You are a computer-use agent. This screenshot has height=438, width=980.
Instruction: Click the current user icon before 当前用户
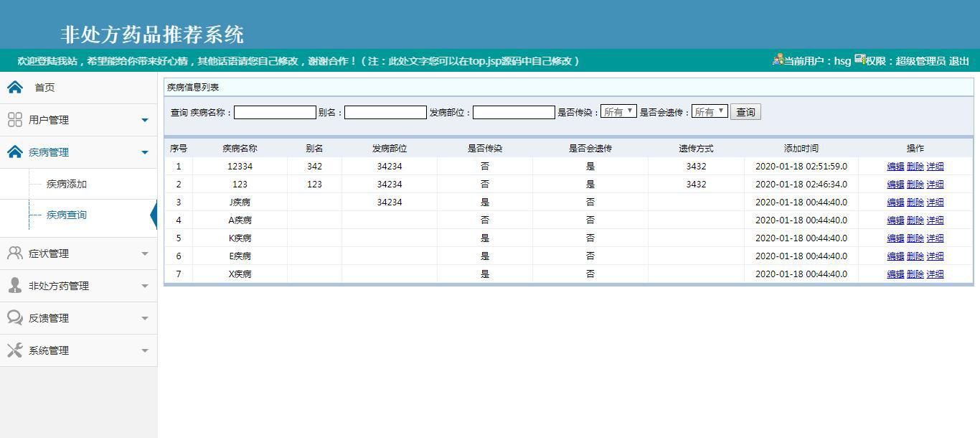pyautogui.click(x=778, y=60)
